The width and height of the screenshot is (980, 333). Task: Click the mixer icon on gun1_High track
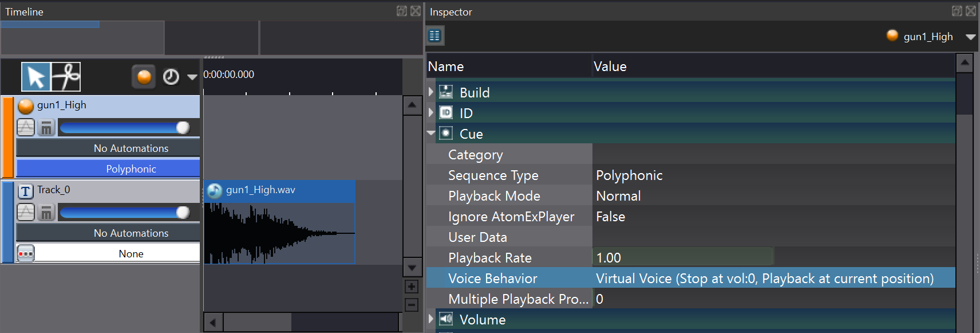pos(46,127)
